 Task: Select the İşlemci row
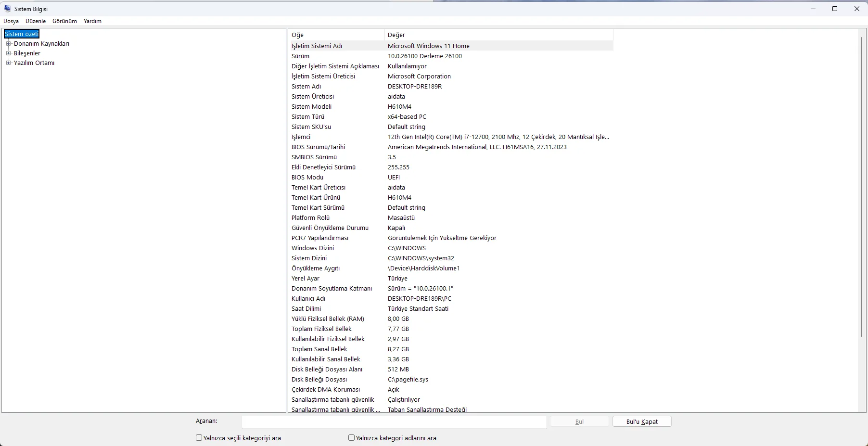pyautogui.click(x=450, y=137)
